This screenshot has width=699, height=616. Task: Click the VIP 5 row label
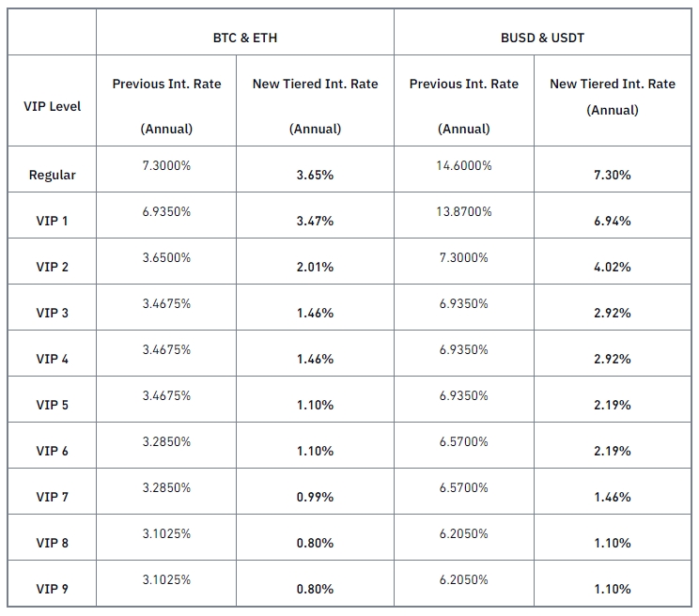tap(52, 405)
